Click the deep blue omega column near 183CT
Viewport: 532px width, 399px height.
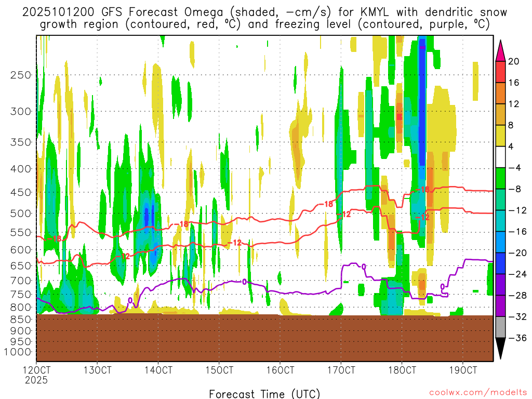(422, 102)
